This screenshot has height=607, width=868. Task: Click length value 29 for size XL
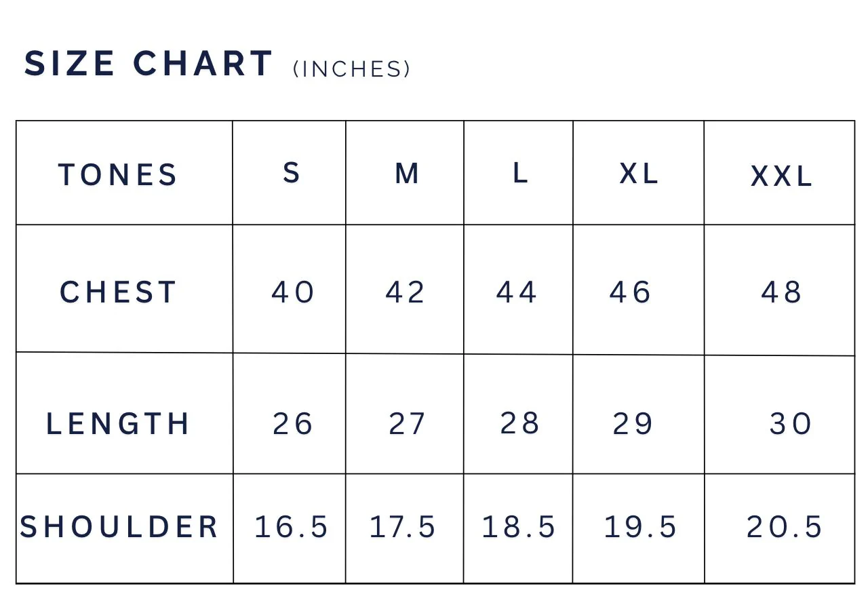pyautogui.click(x=633, y=424)
